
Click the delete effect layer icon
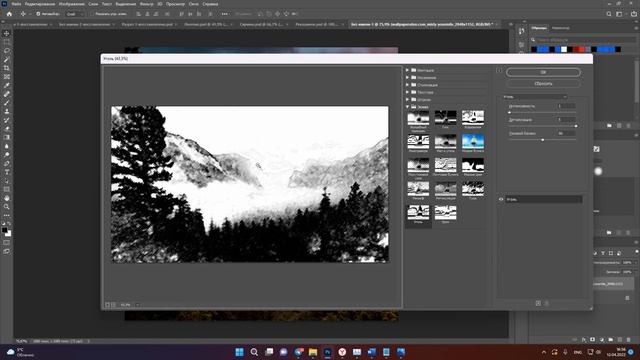point(547,303)
